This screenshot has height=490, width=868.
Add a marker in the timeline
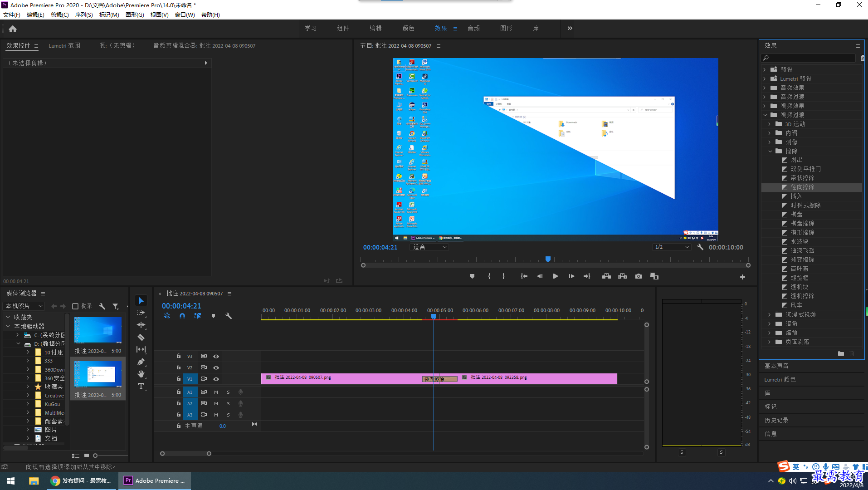coord(213,316)
